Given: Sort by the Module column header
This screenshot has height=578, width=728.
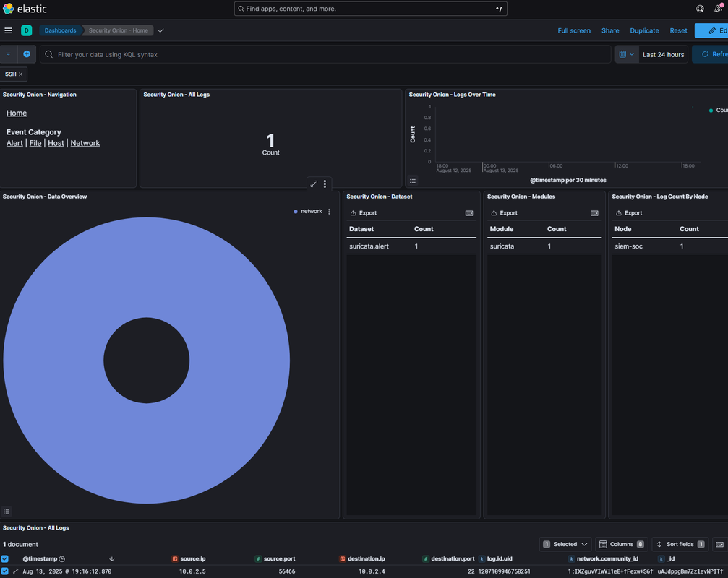Looking at the screenshot, I should click(502, 229).
